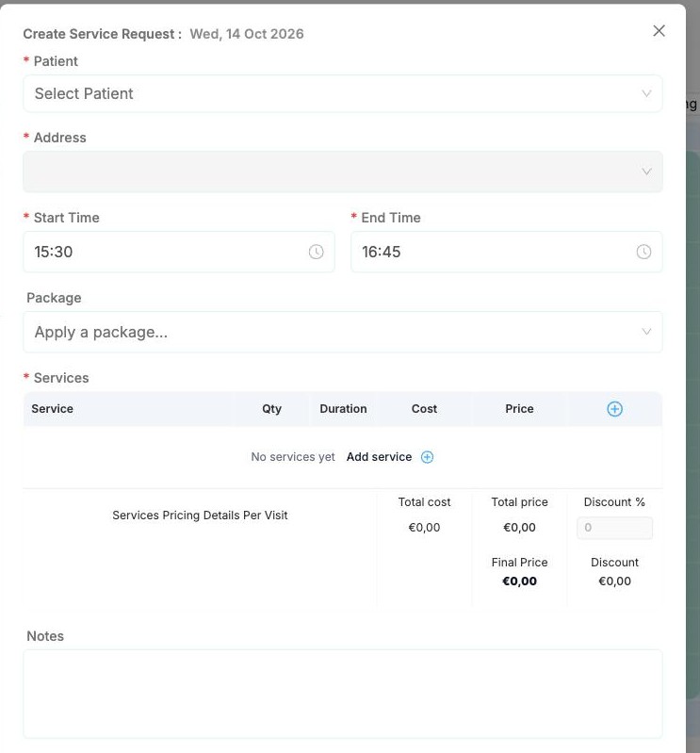Select the Price column header
The image size is (700, 753).
pos(519,409)
